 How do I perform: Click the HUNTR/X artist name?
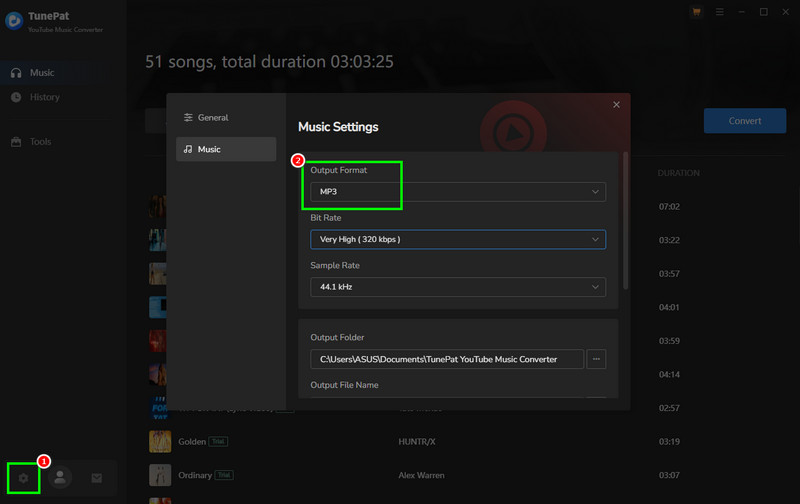click(x=417, y=442)
